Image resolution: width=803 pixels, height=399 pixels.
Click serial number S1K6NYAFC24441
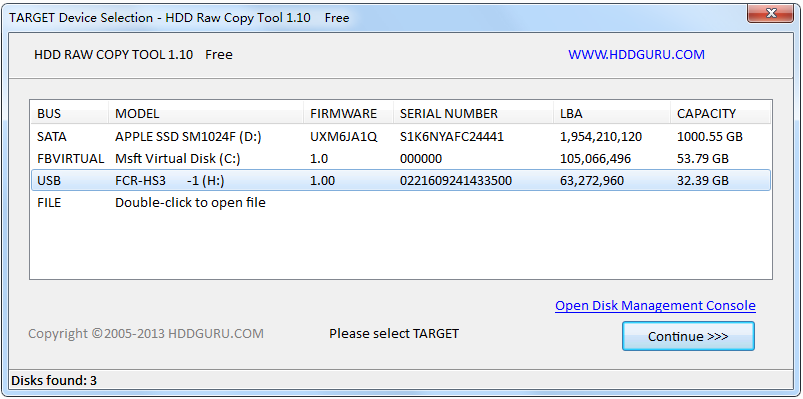[x=452, y=137]
